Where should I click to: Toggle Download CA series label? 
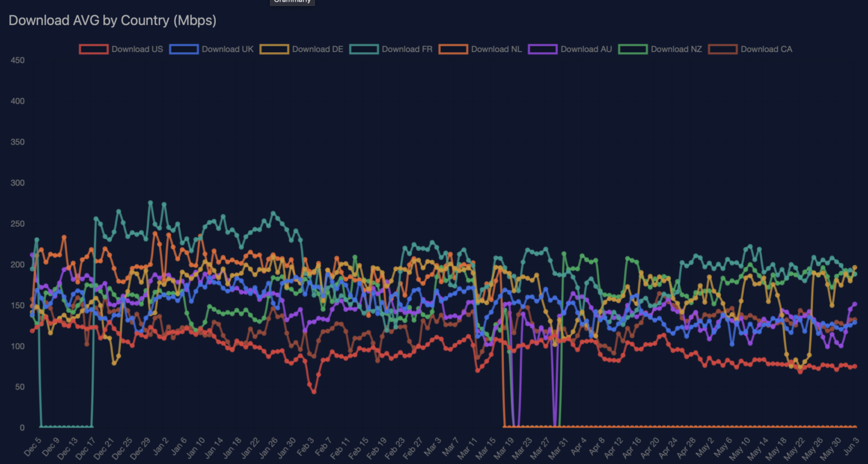766,49
